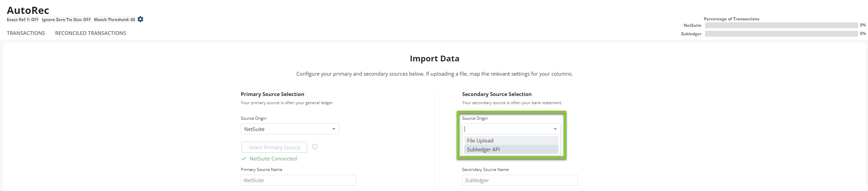Focus the Primary Source Name field
This screenshot has width=868, height=191.
click(x=298, y=180)
